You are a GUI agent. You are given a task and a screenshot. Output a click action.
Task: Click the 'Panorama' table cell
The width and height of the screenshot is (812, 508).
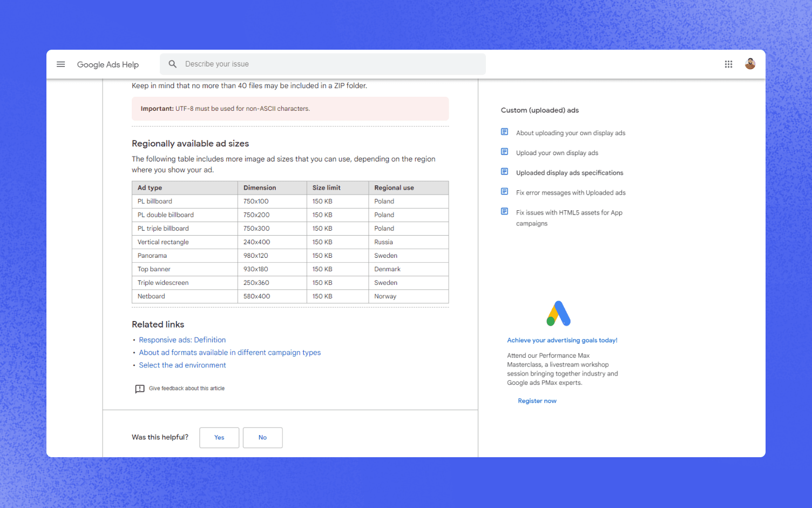(185, 256)
